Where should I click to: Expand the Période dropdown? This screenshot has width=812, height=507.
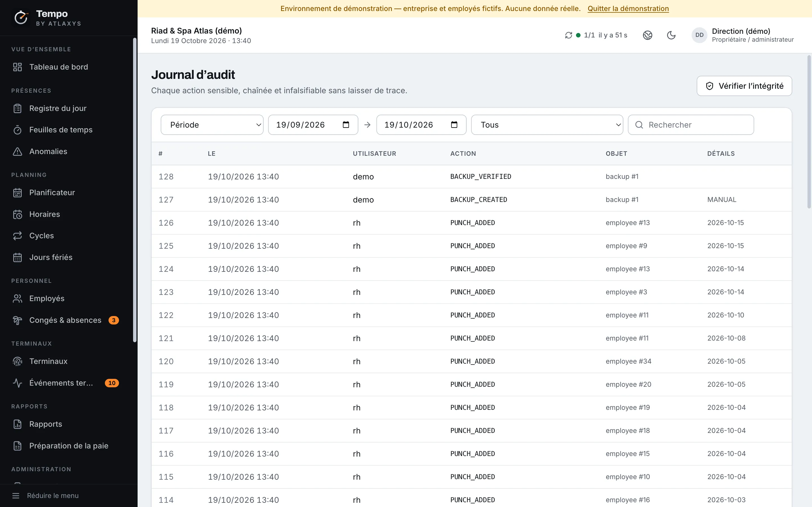212,125
